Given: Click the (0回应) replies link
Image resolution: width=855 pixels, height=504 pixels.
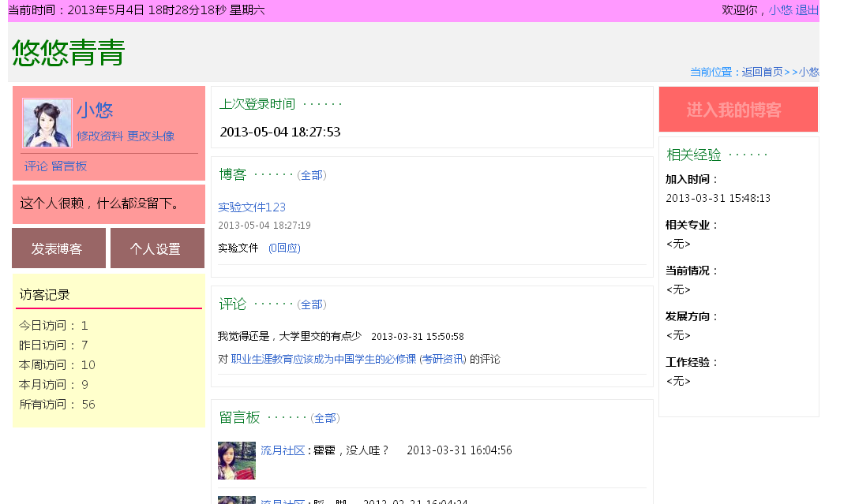Looking at the screenshot, I should 284,248.
